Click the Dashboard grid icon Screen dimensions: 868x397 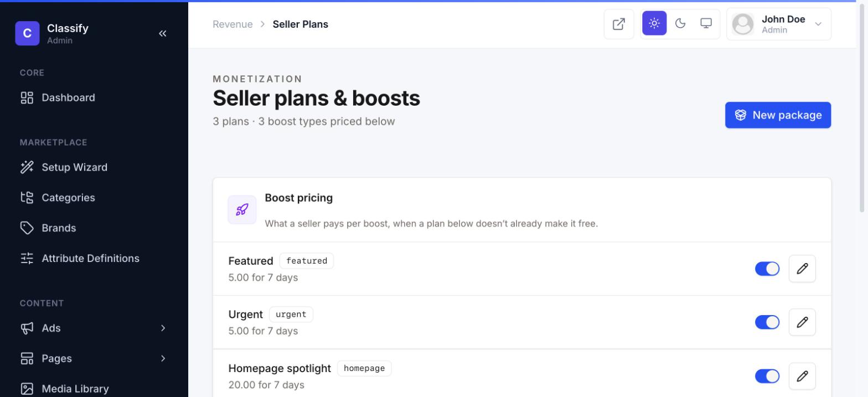coord(27,98)
